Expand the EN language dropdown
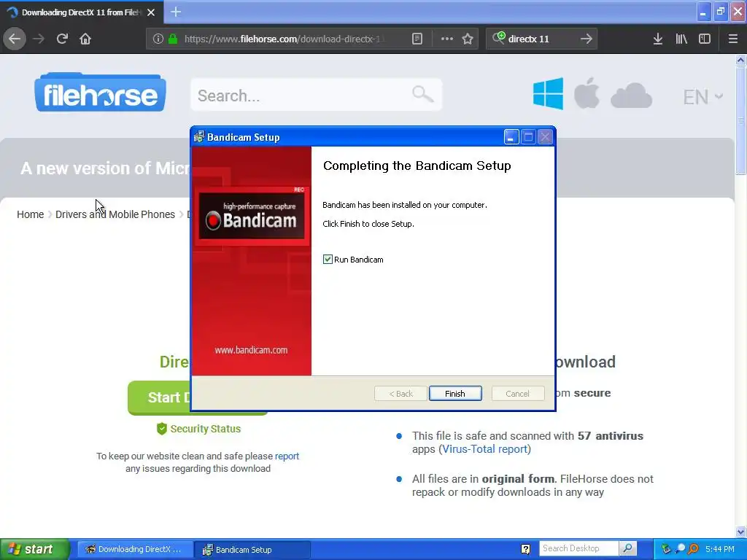This screenshot has width=747, height=560. point(703,97)
